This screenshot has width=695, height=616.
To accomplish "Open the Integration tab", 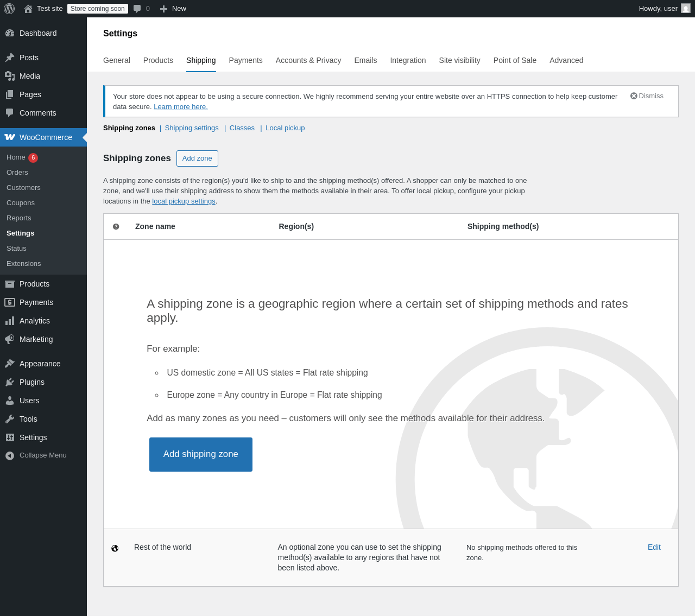I will (408, 60).
